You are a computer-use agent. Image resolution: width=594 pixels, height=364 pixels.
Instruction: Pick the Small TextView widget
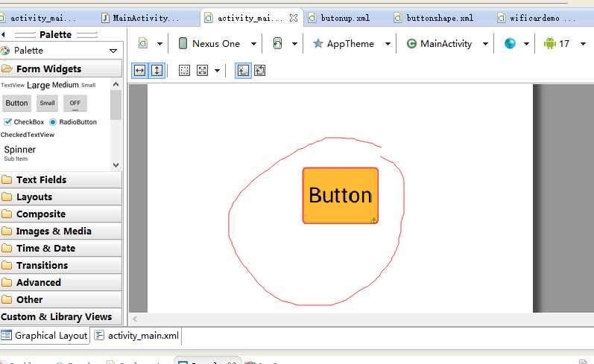pyautogui.click(x=88, y=85)
